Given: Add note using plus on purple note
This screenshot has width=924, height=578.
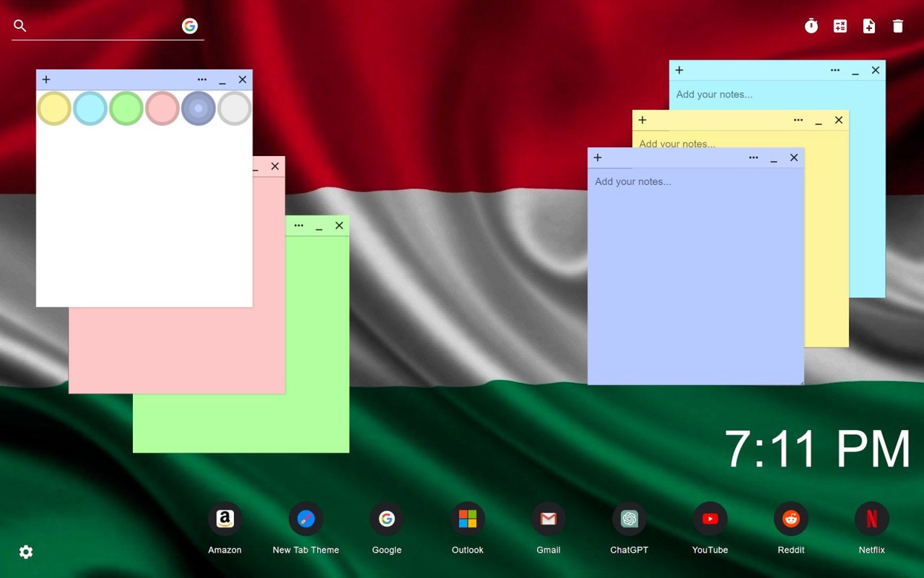Looking at the screenshot, I should click(x=598, y=158).
